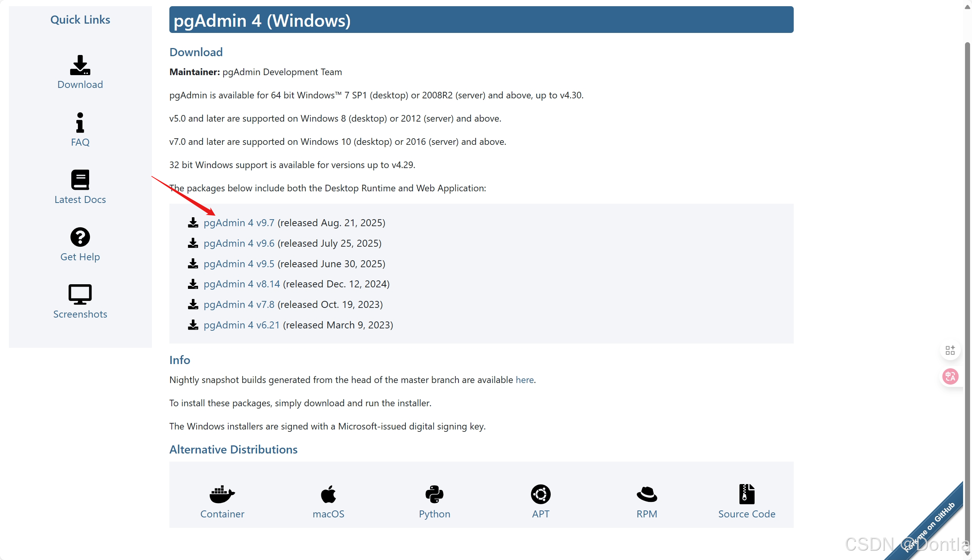Screen dimensions: 972x560
Task: Open the Container distribution link text
Action: coord(222,514)
